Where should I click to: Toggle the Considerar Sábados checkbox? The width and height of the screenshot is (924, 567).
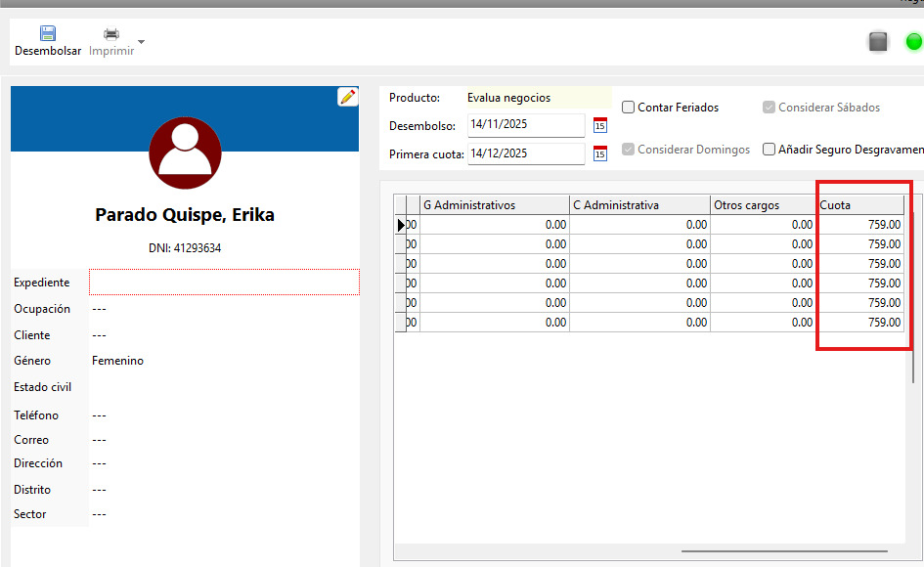pyautogui.click(x=770, y=108)
